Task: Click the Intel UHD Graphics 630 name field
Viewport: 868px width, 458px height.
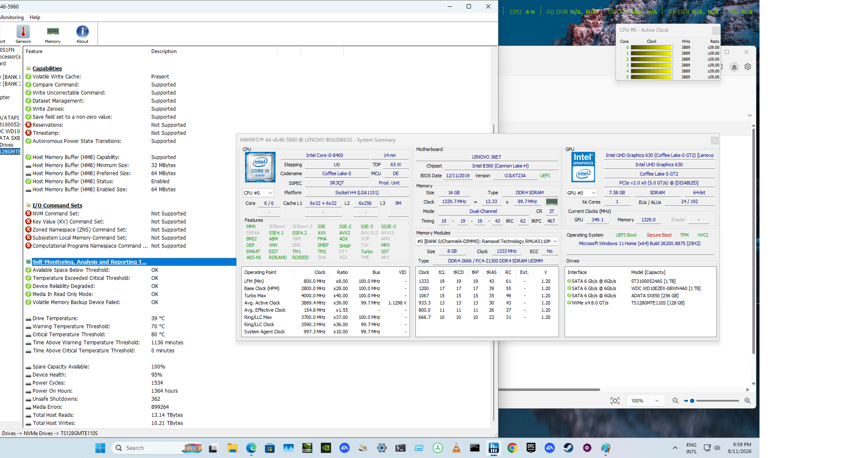Action: pos(659,165)
